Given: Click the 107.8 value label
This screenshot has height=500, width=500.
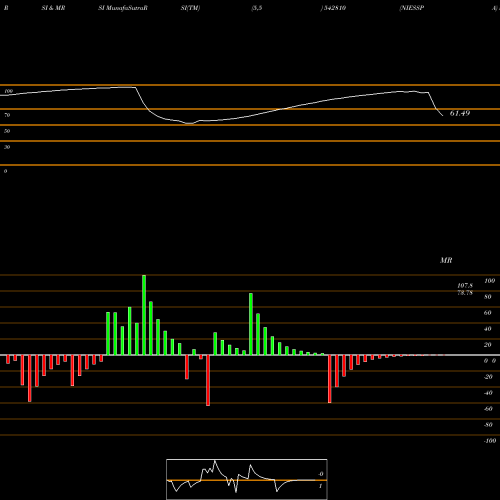Looking at the screenshot, I should coord(465,286).
